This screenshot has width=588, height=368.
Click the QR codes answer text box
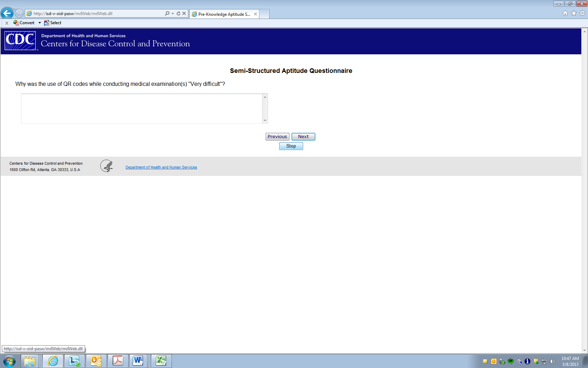[x=141, y=109]
